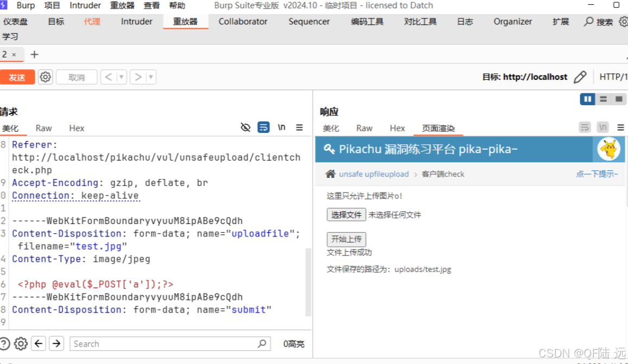Click home icon in Pikachu breadcrumb
This screenshot has height=364, width=628.
pos(331,174)
